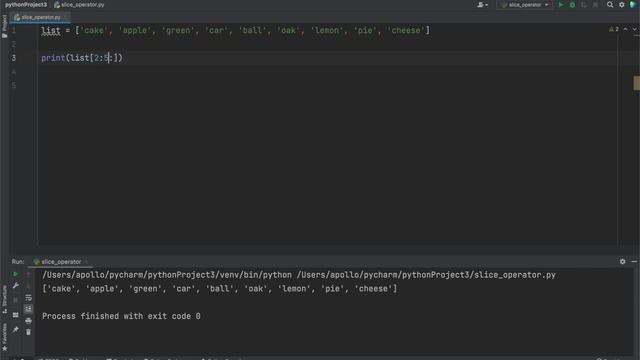The width and height of the screenshot is (640, 360).
Task: Open Run panel gear options
Action: tap(622, 261)
